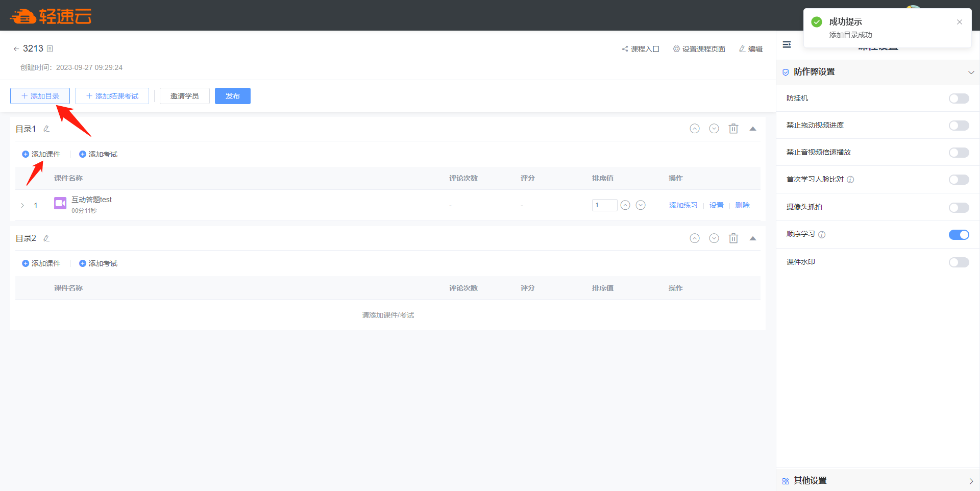Click the green success check icon
The image size is (980, 491).
[x=817, y=22]
